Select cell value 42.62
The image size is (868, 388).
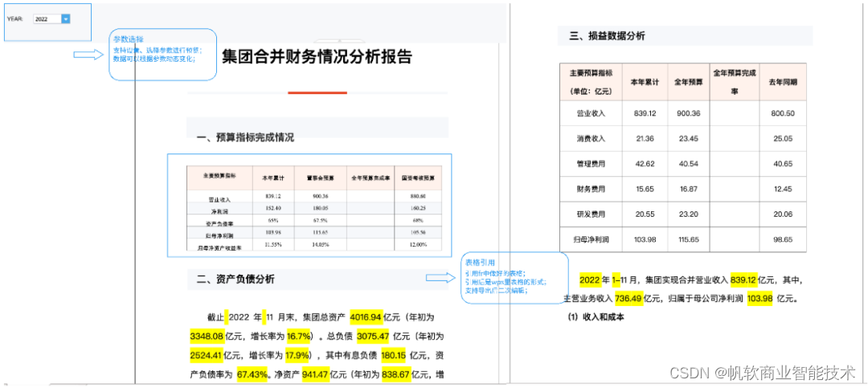[x=645, y=163]
